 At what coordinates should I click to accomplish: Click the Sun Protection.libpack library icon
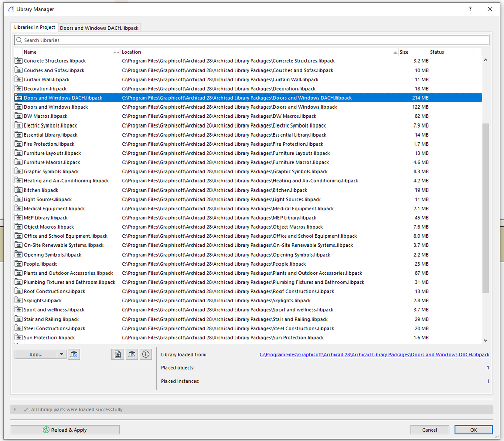[18, 337]
